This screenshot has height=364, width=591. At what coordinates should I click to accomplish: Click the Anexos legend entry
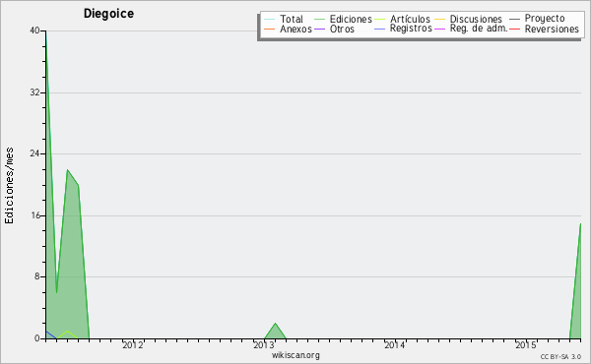(288, 29)
